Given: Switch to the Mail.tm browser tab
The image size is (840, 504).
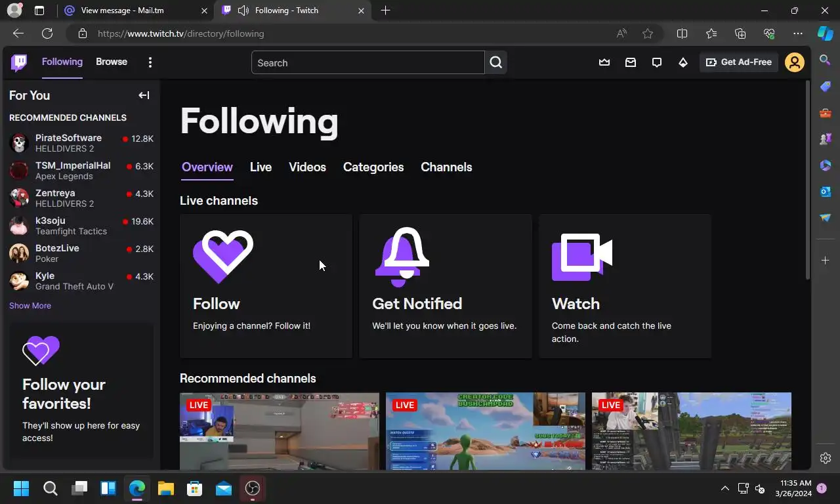Looking at the screenshot, I should (136, 10).
